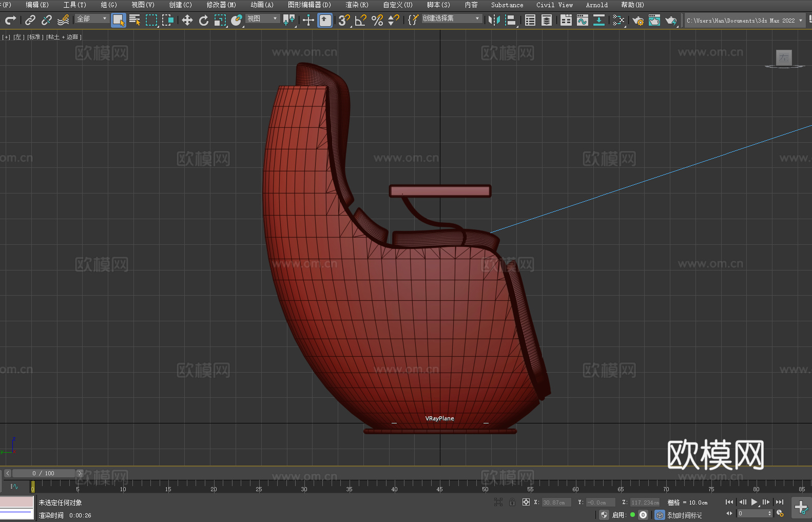The height and width of the screenshot is (522, 812).
Task: Click Use Pivot Point Center icon
Action: pos(289,20)
